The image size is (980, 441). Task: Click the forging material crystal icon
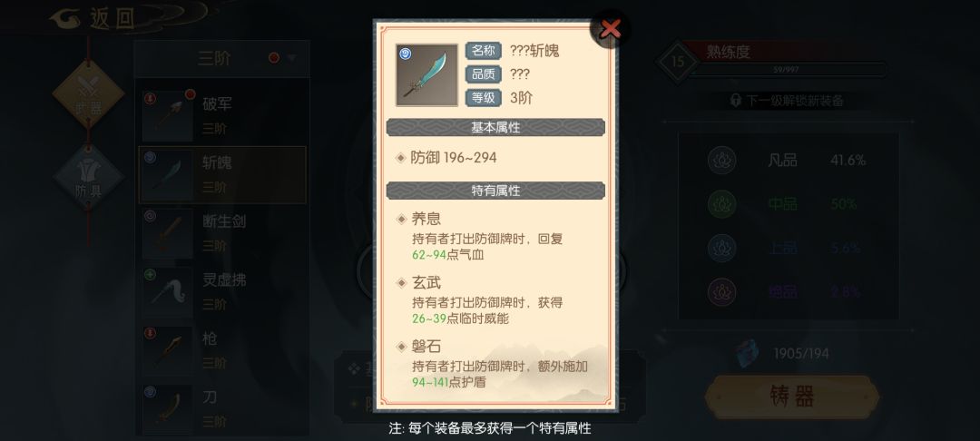coord(746,353)
